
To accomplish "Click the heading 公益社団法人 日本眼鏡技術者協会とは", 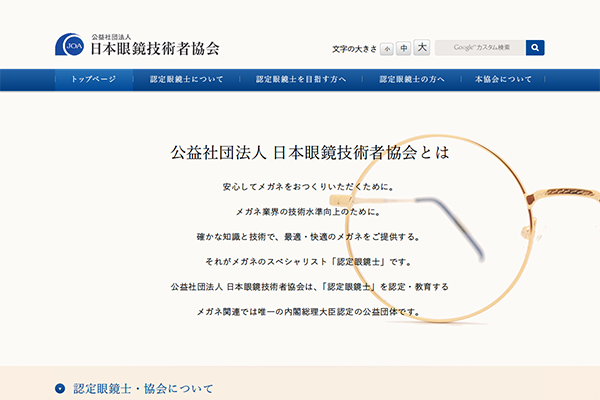I will [310, 152].
